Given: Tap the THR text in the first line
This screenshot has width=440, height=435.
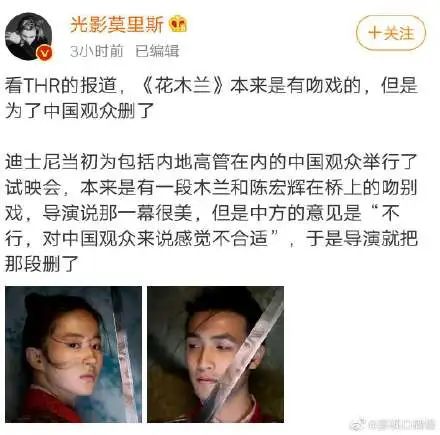Looking at the screenshot, I should (42, 86).
